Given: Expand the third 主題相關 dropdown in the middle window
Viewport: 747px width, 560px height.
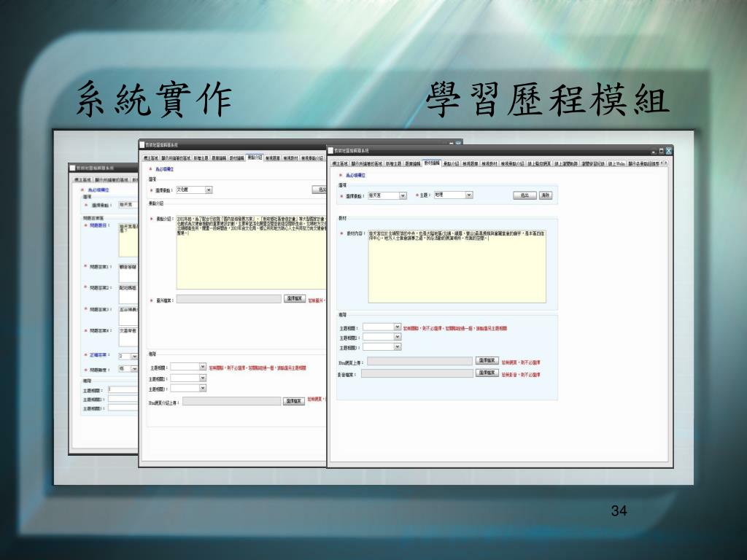Looking at the screenshot, I should [x=203, y=389].
